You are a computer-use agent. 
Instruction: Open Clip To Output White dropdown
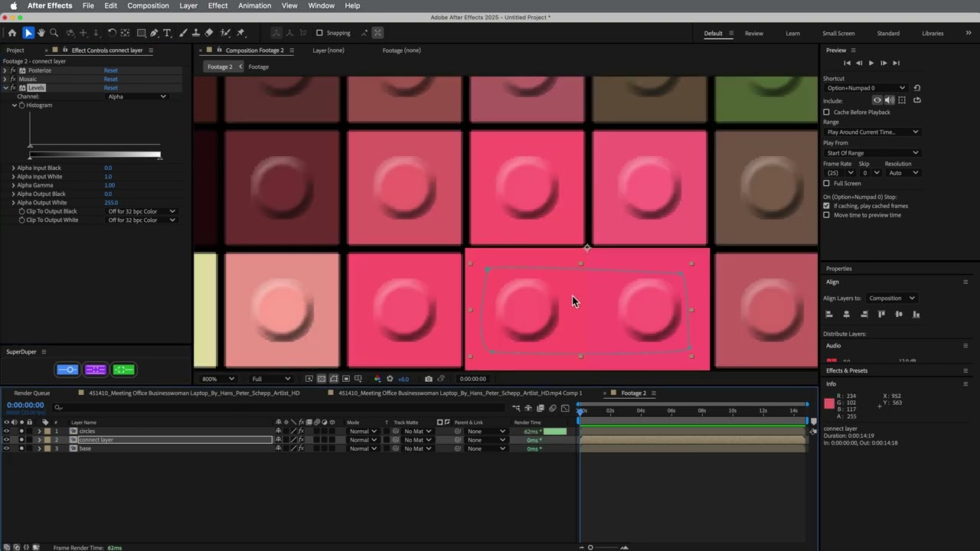142,220
